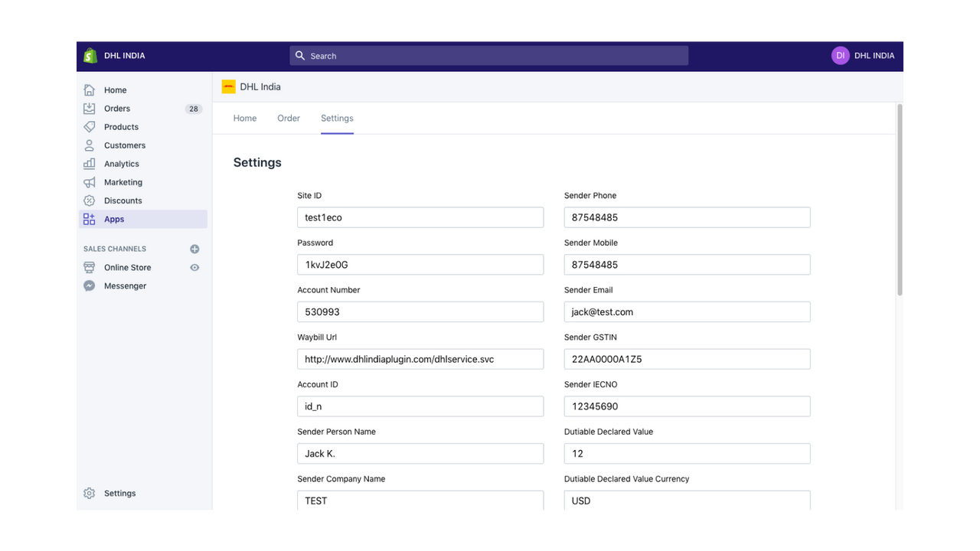
Task: Click the Apps grid icon
Action: point(90,219)
